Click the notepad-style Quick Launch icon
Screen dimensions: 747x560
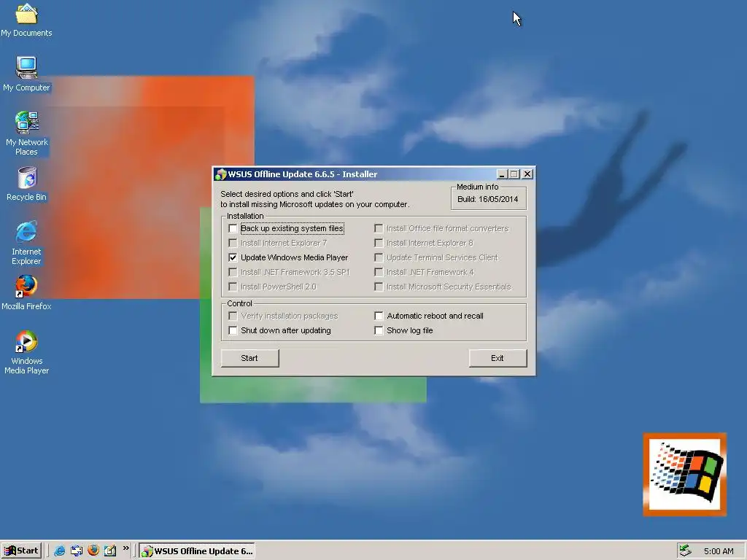point(110,551)
